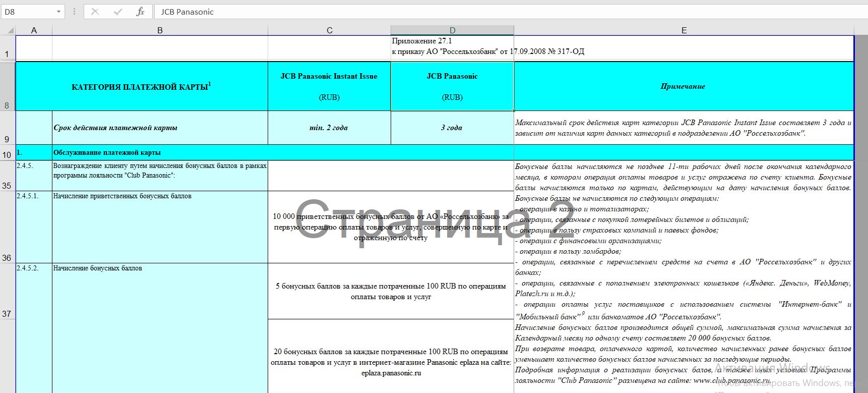
Task: Click the '10 000 приветственных бонусных баллов' cell
Action: pyautogui.click(x=391, y=227)
